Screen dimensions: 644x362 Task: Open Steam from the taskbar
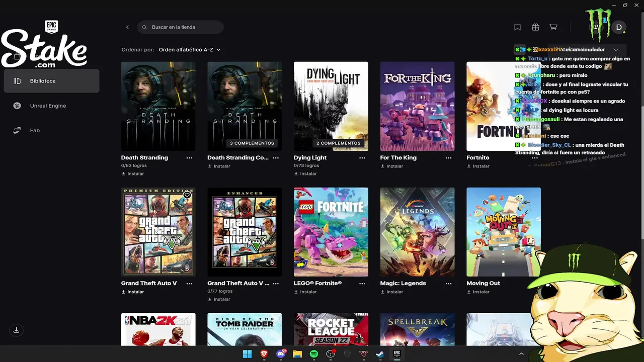(x=380, y=354)
